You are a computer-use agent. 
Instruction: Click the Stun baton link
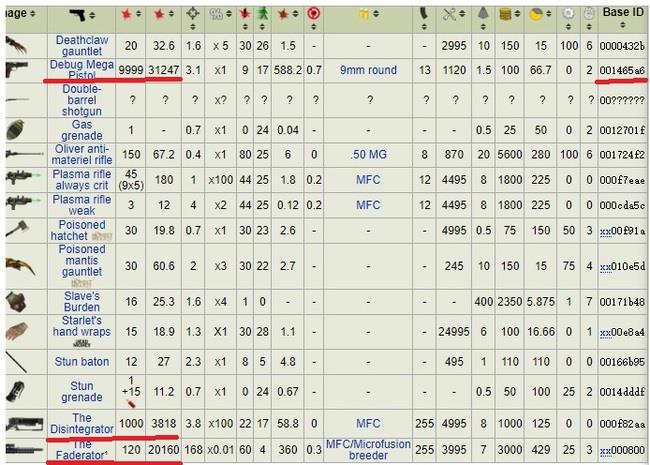(x=82, y=361)
